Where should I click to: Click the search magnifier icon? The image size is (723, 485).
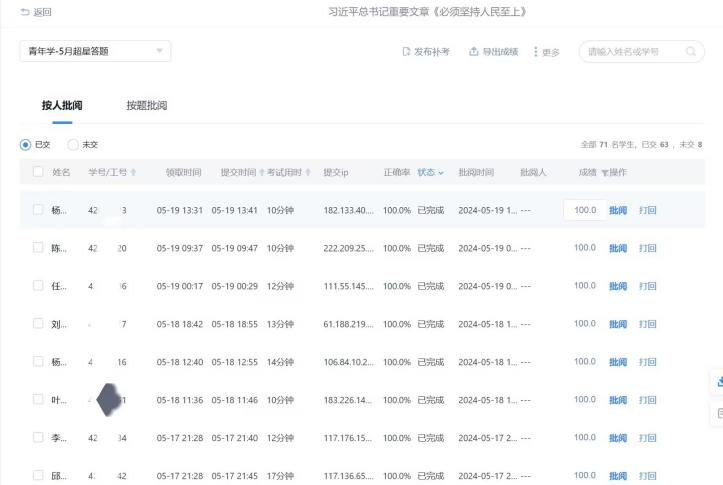pos(691,52)
